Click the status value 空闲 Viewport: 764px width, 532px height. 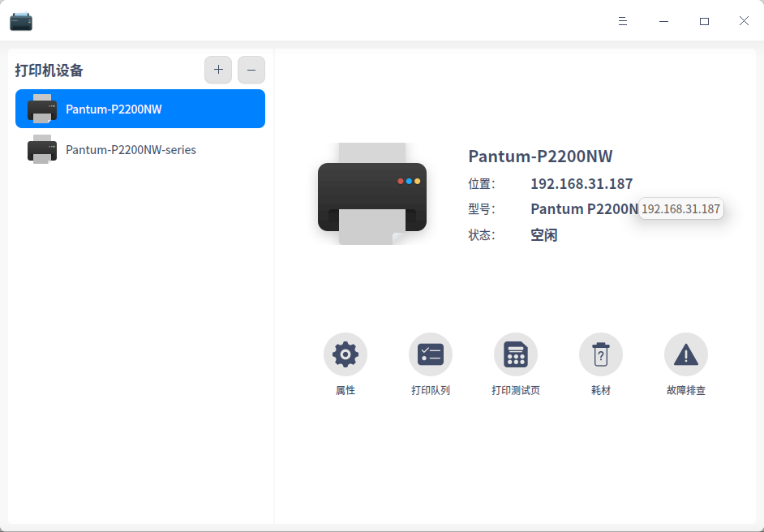[543, 235]
